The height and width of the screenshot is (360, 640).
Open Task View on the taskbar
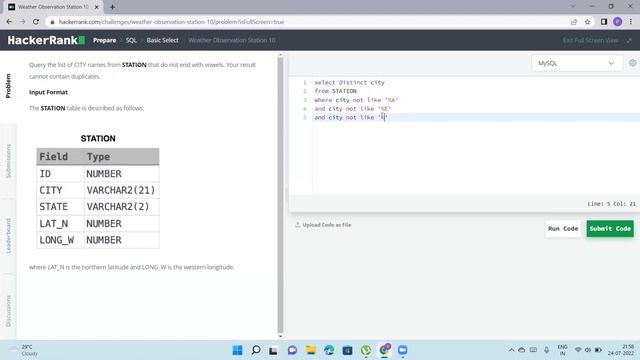click(273, 350)
